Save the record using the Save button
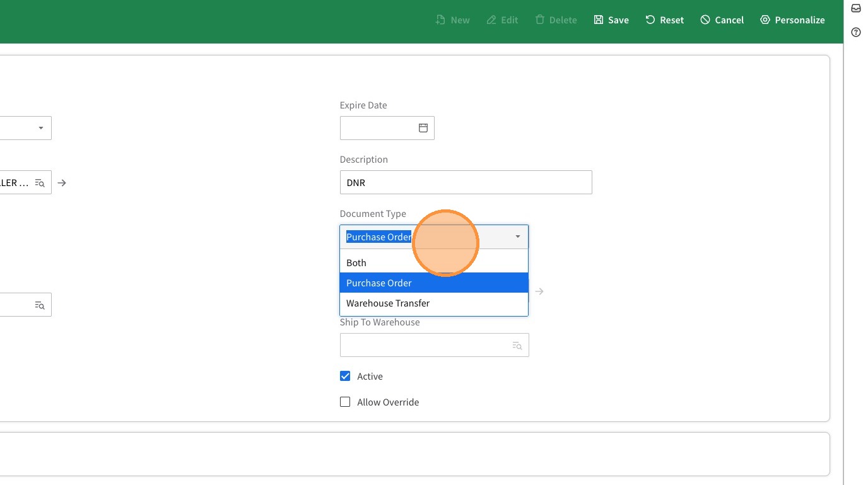Viewport: 868px width, 485px height. [611, 20]
